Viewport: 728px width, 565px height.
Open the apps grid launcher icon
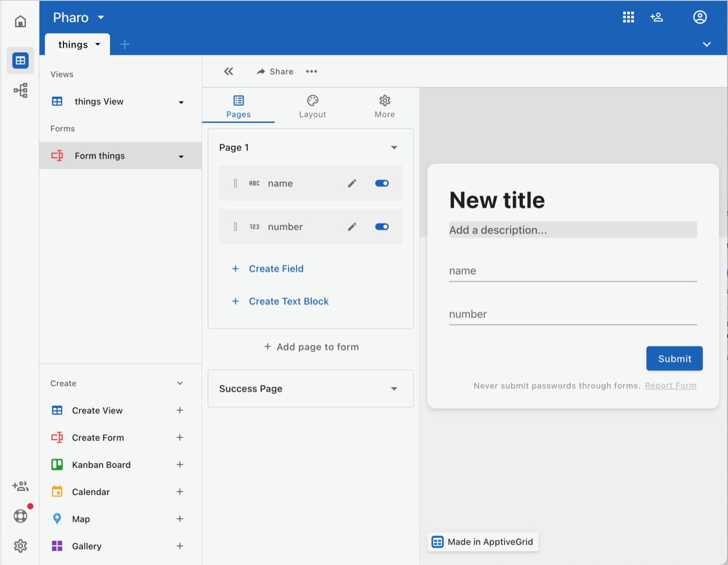(629, 17)
